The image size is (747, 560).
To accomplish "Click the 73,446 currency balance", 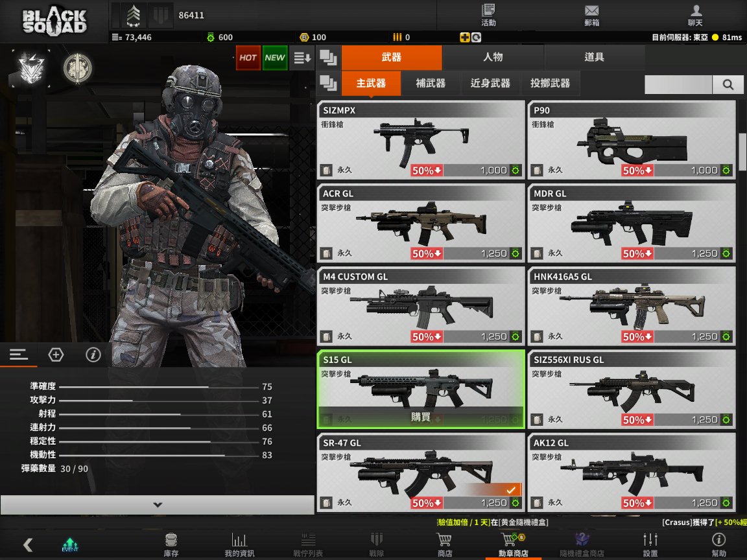I will [x=132, y=37].
